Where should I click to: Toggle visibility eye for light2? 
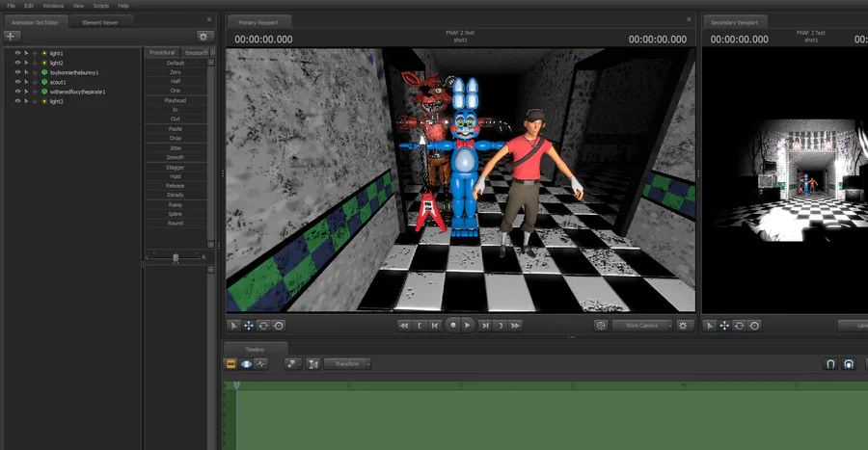[17, 63]
